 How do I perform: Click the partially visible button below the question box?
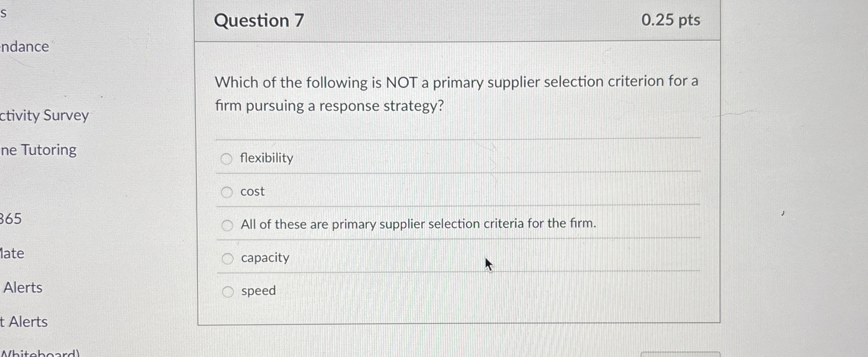coord(680,354)
